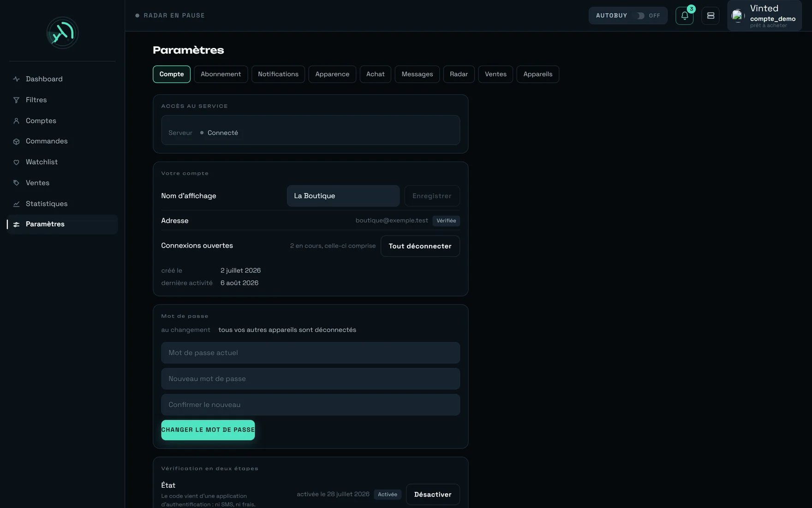Open the Apparence tab
Viewport: 812px width, 508px height.
(x=332, y=74)
